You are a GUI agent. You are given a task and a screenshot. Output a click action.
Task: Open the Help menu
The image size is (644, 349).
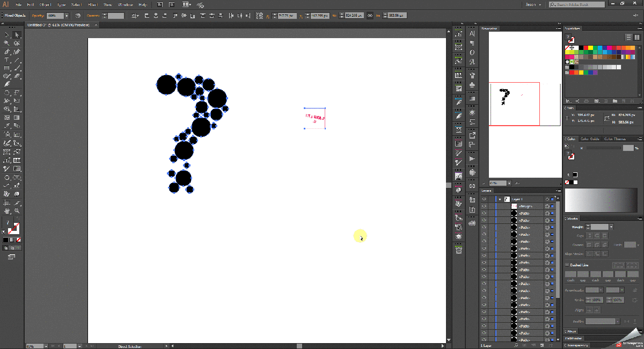pos(143,4)
